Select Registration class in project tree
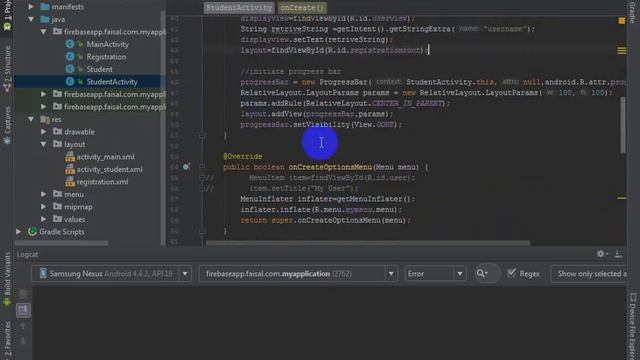The image size is (640, 360). [106, 57]
